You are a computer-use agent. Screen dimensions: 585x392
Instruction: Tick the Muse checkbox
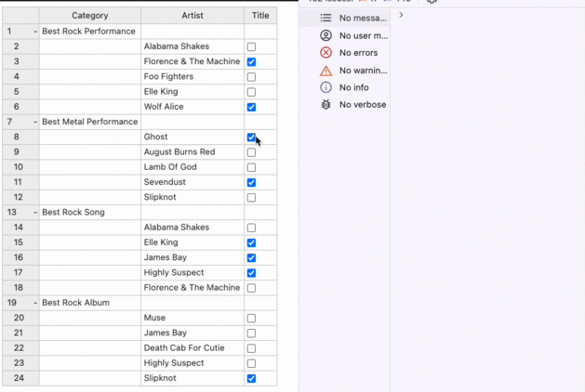(x=251, y=318)
